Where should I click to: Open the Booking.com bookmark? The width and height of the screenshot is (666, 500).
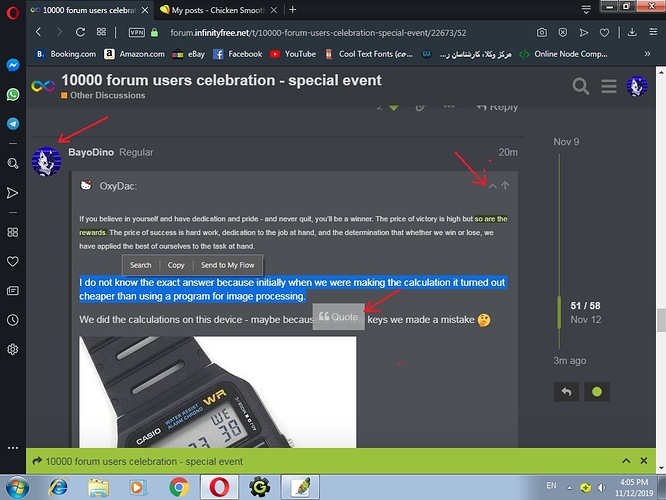[x=66, y=54]
